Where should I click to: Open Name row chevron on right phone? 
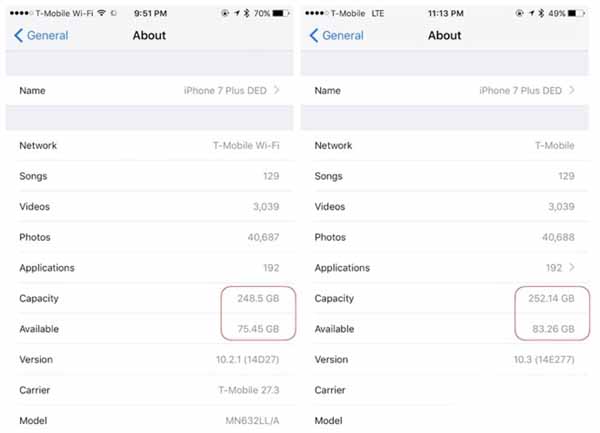(572, 91)
